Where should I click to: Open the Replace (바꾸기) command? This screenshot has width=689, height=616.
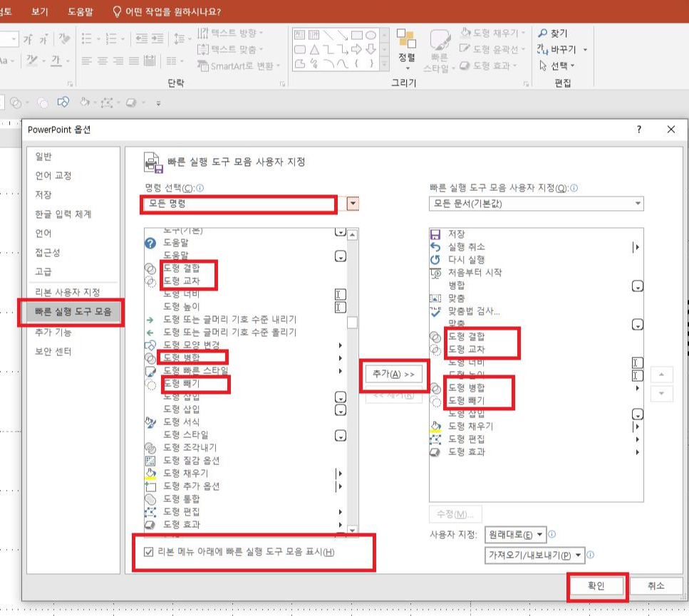[x=561, y=49]
